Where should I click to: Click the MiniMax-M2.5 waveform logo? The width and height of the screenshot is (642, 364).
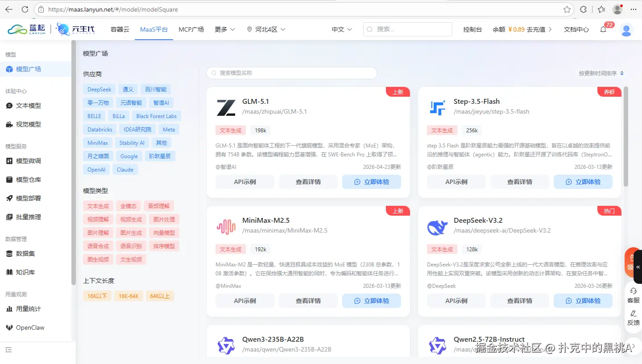226,226
